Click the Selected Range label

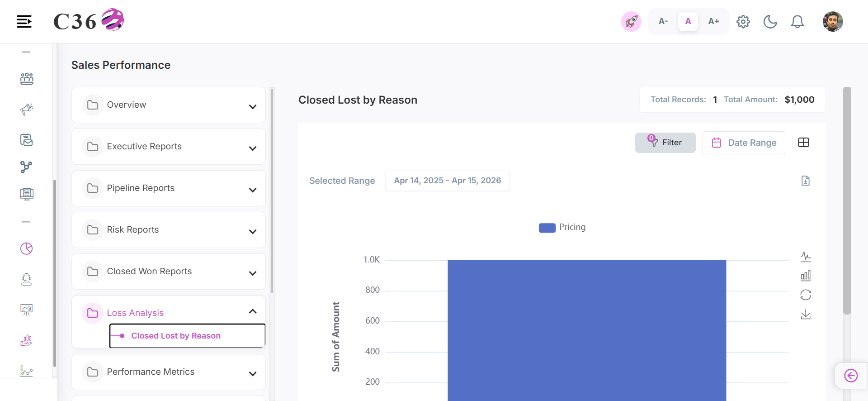click(342, 181)
